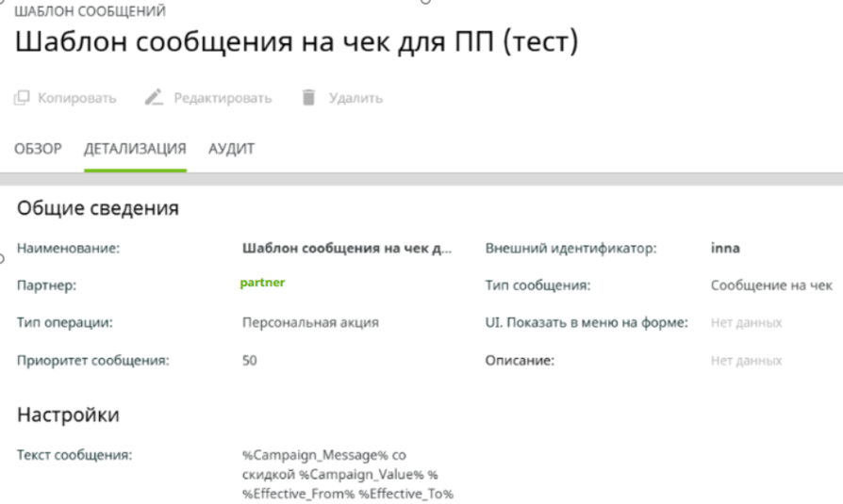
Task: Click the Сообщение на чек type value
Action: (x=771, y=285)
